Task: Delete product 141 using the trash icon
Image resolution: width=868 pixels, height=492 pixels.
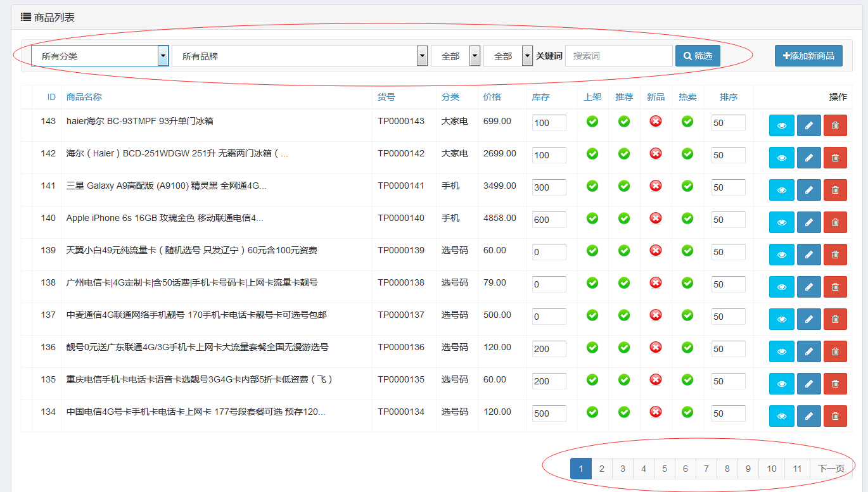Action: pos(835,190)
